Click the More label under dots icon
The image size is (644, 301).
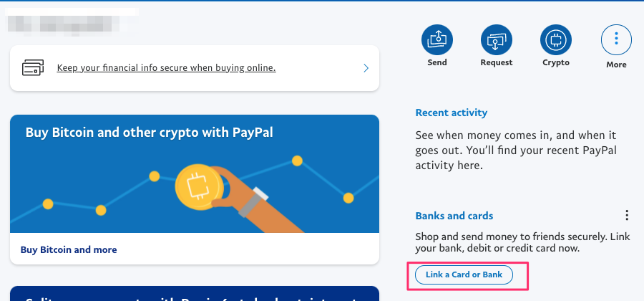(616, 64)
